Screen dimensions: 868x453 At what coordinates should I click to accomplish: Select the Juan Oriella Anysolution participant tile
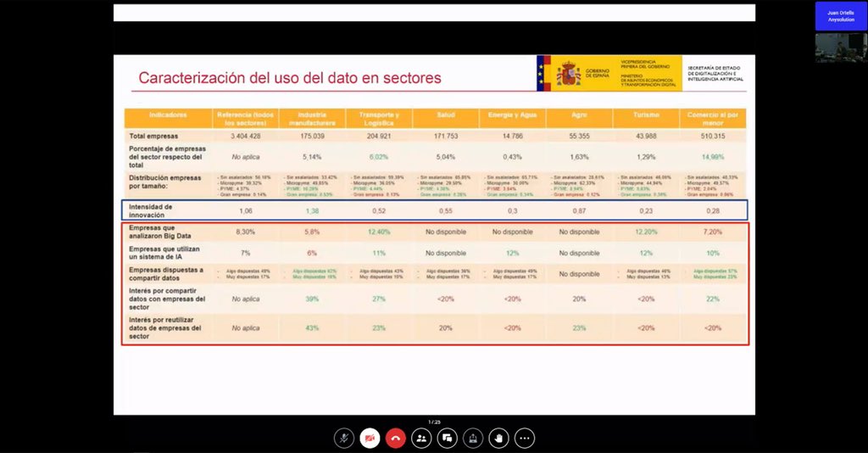coord(841,16)
